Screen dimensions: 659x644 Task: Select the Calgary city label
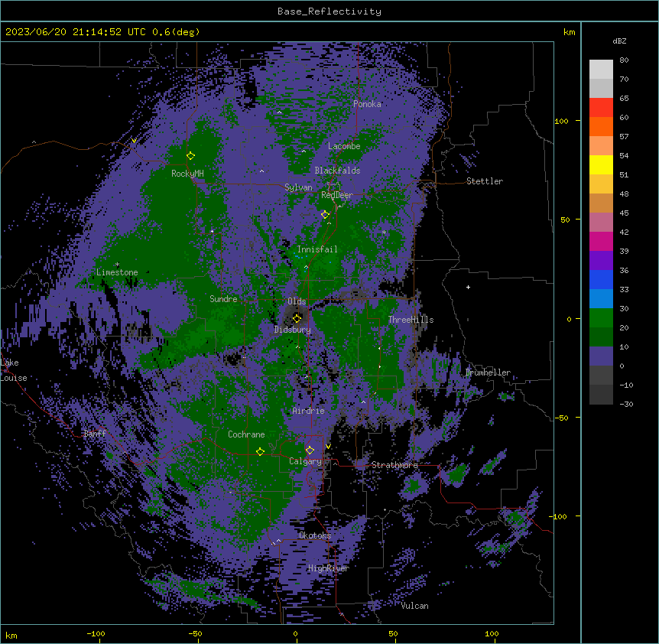[x=305, y=461]
